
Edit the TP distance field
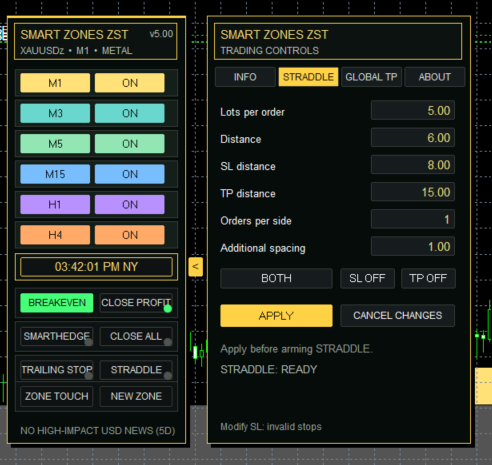click(413, 192)
